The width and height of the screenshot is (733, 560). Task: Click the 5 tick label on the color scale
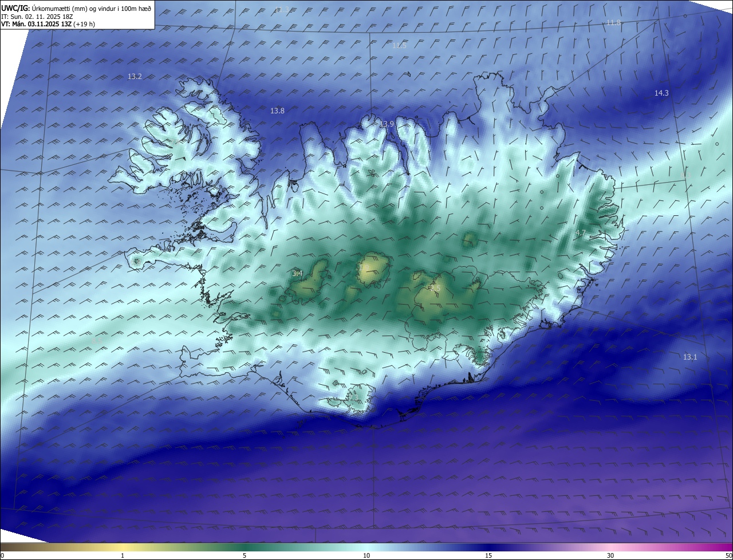coord(245,555)
